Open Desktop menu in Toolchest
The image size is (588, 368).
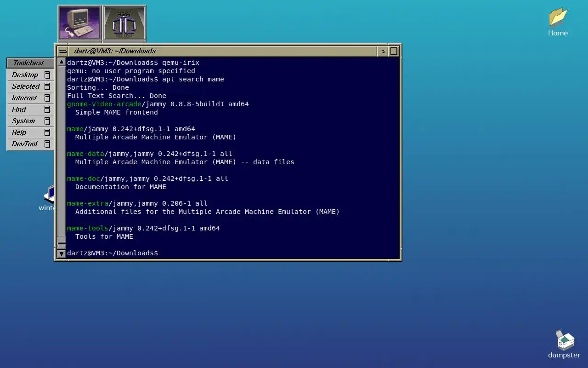coord(30,75)
